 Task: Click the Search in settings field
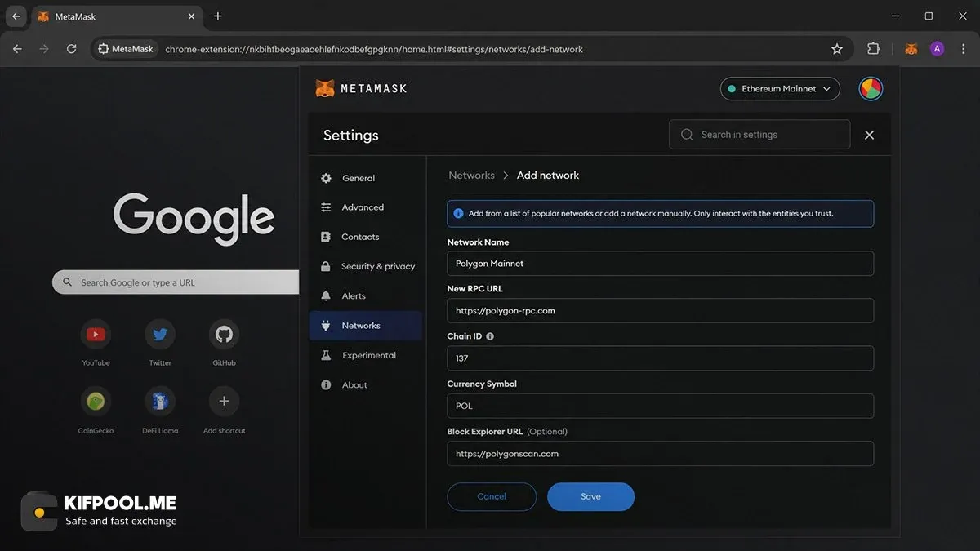759,135
